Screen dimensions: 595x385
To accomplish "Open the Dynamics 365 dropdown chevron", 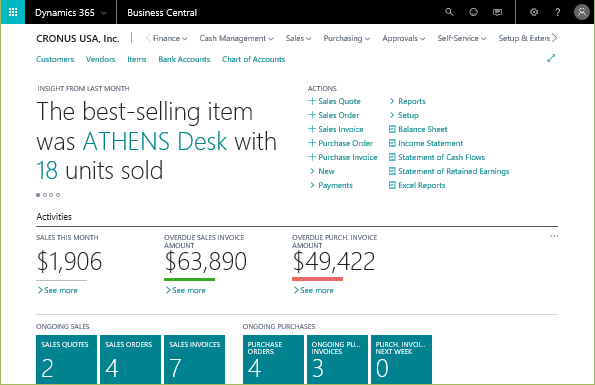I will tap(104, 13).
